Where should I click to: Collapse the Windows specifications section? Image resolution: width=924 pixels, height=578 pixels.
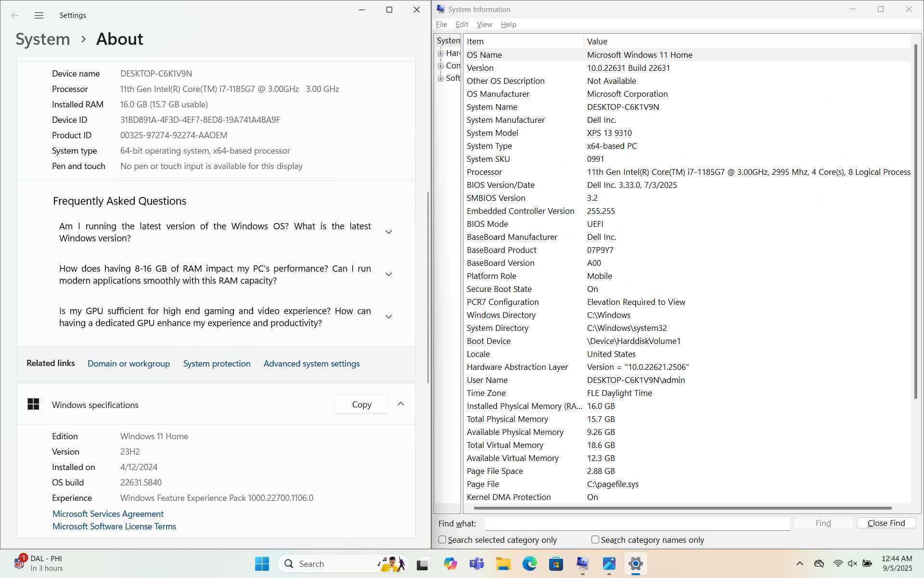tap(400, 404)
